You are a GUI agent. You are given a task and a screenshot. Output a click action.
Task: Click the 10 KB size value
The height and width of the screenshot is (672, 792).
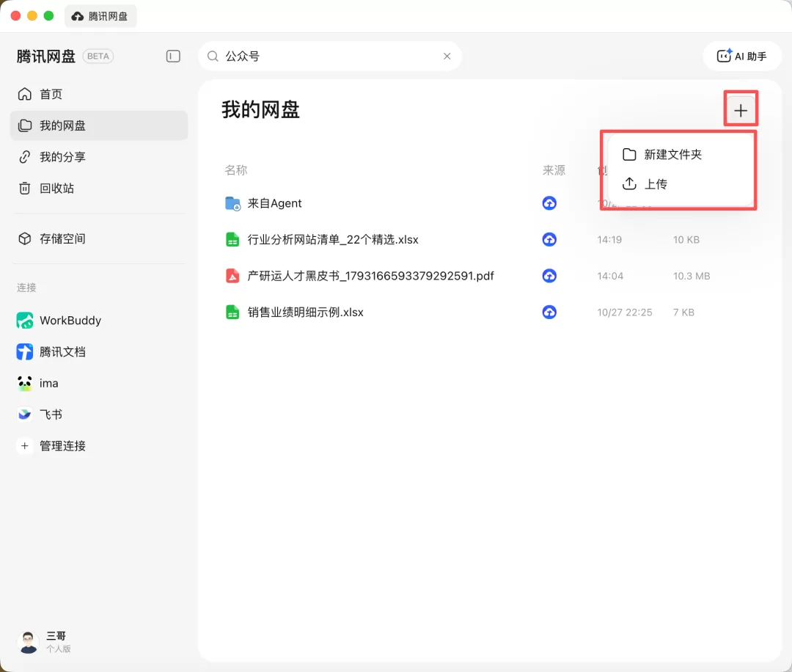[x=686, y=239]
